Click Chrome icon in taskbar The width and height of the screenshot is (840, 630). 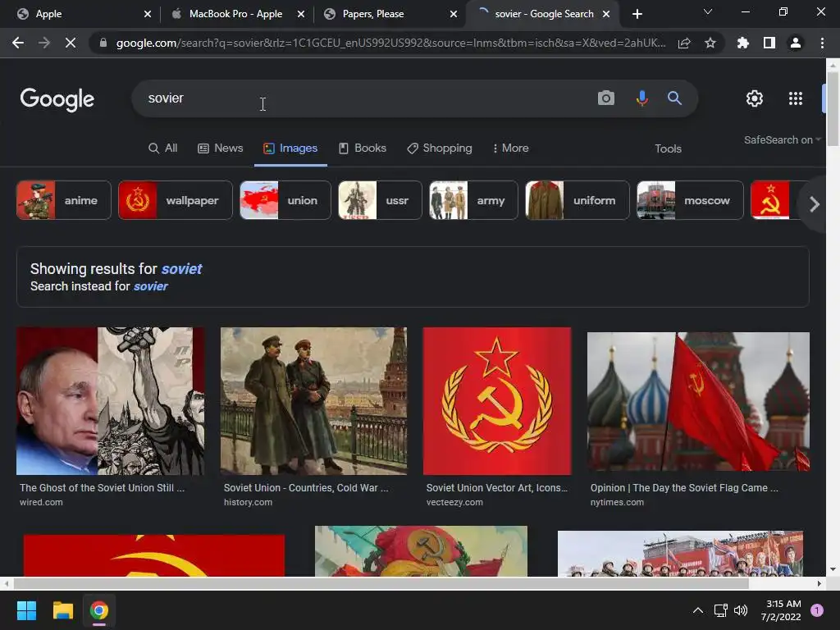click(x=99, y=610)
